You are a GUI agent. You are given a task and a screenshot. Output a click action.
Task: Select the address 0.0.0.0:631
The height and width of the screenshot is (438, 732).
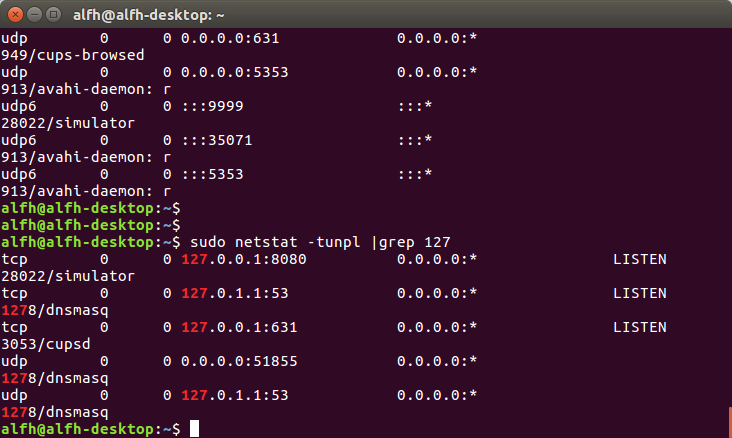pos(230,38)
